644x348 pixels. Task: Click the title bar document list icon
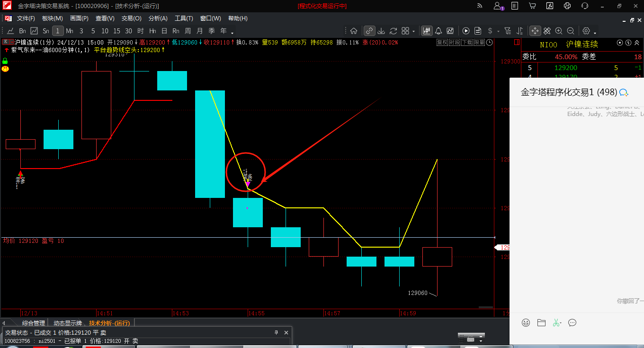515,6
